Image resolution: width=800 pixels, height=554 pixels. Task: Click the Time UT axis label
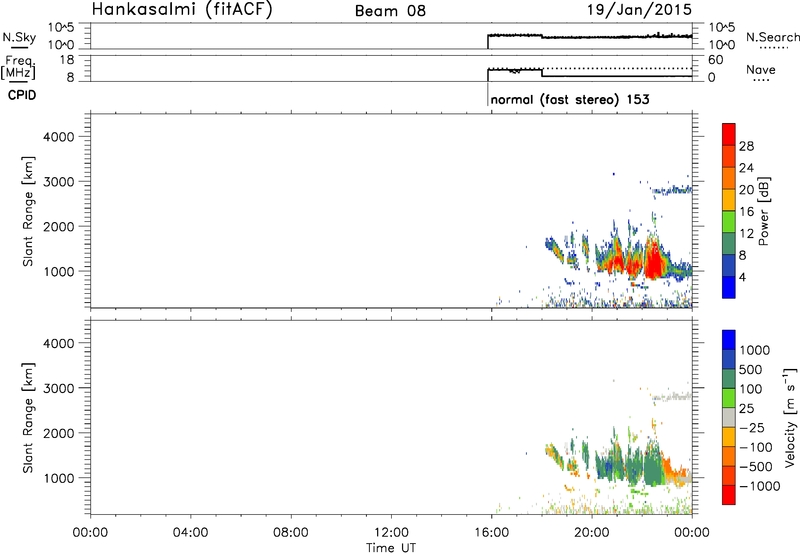click(391, 548)
